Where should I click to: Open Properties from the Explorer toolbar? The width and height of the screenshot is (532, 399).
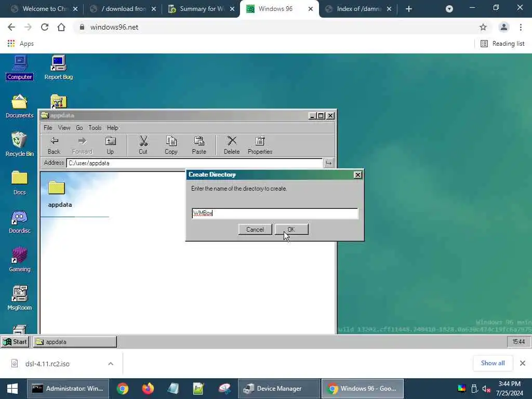pyautogui.click(x=260, y=145)
